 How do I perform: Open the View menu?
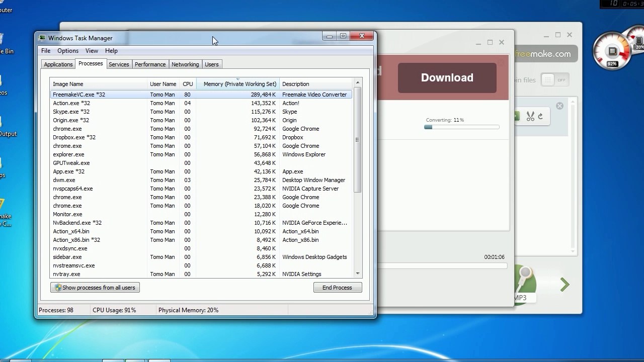coord(92,51)
